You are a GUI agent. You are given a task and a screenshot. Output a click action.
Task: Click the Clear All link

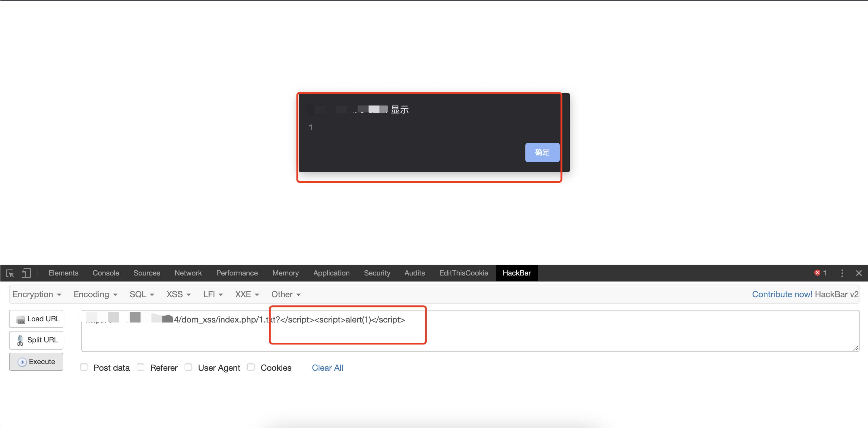click(x=327, y=368)
